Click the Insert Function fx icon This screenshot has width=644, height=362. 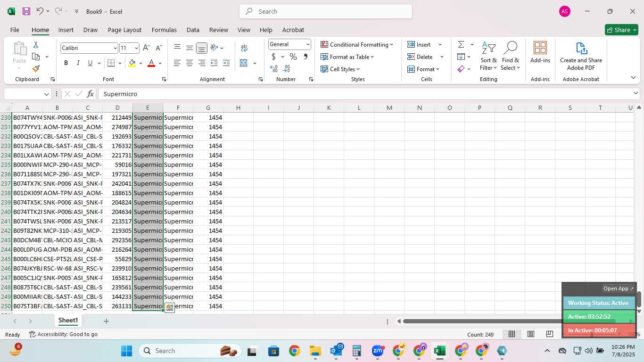(91, 94)
